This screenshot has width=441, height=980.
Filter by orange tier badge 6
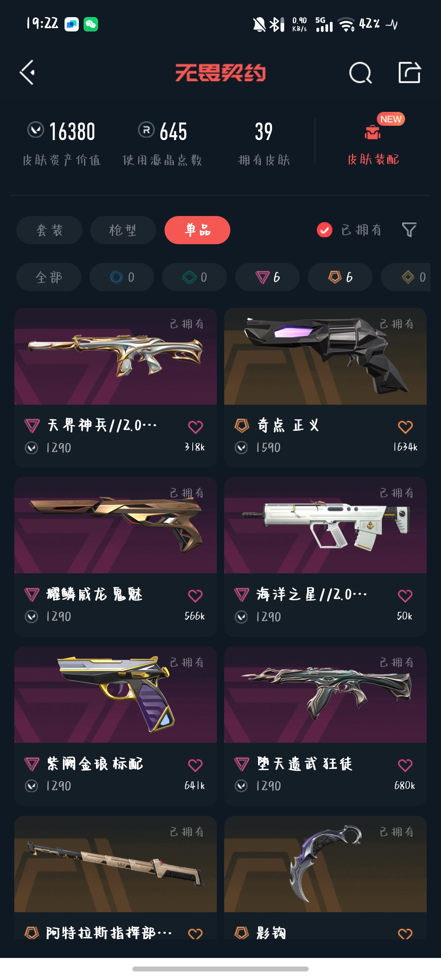click(340, 277)
